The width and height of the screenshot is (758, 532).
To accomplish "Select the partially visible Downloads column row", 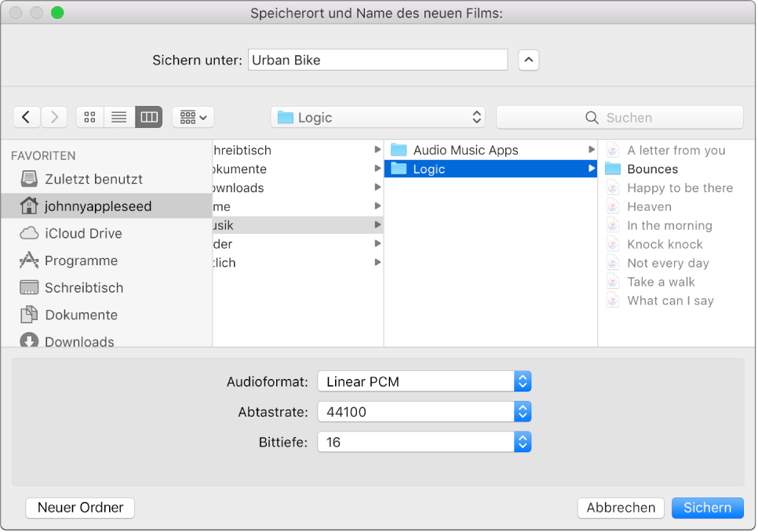I will coord(298,188).
